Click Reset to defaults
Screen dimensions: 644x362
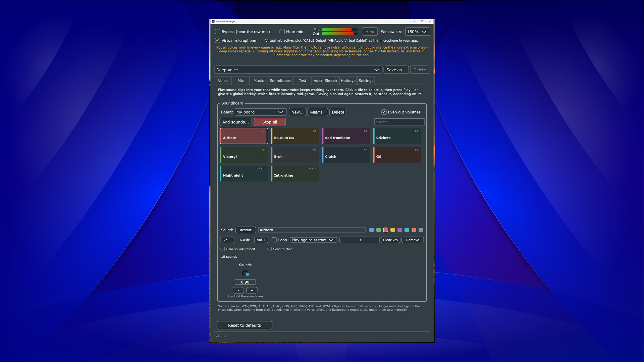(x=244, y=325)
